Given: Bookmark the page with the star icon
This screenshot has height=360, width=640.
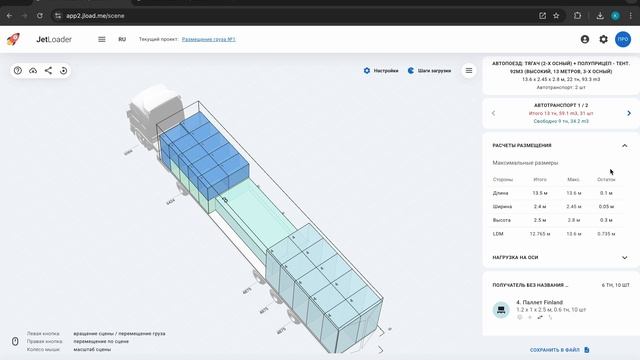Looking at the screenshot, I should pyautogui.click(x=556, y=16).
